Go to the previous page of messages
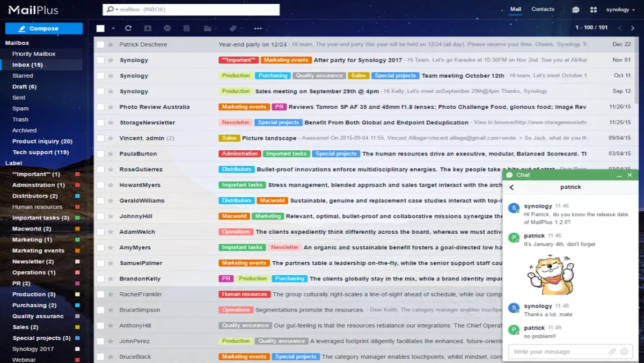 pyautogui.click(x=620, y=28)
